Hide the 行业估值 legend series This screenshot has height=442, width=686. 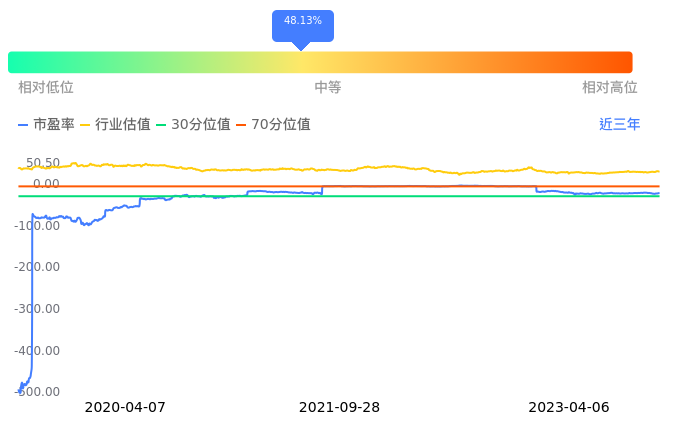(115, 125)
